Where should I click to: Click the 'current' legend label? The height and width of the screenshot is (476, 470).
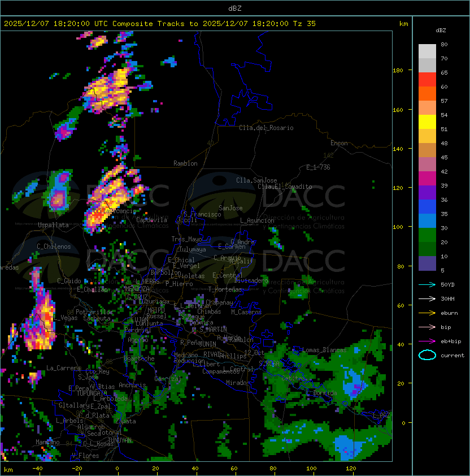452,356
